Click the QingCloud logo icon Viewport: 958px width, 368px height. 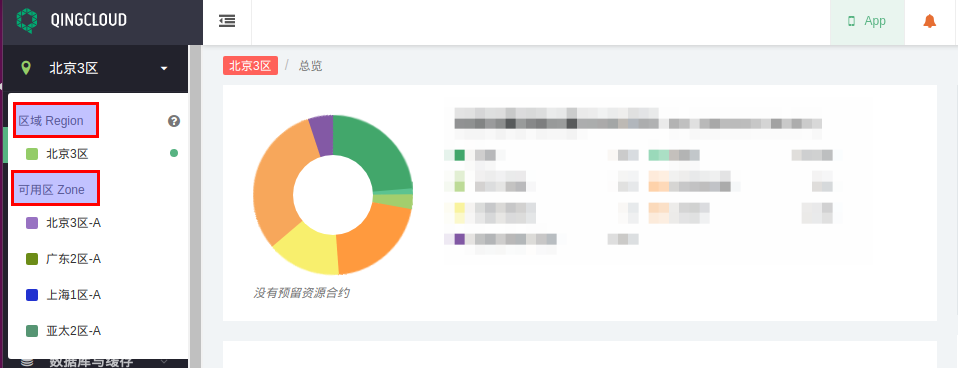pyautogui.click(x=27, y=20)
